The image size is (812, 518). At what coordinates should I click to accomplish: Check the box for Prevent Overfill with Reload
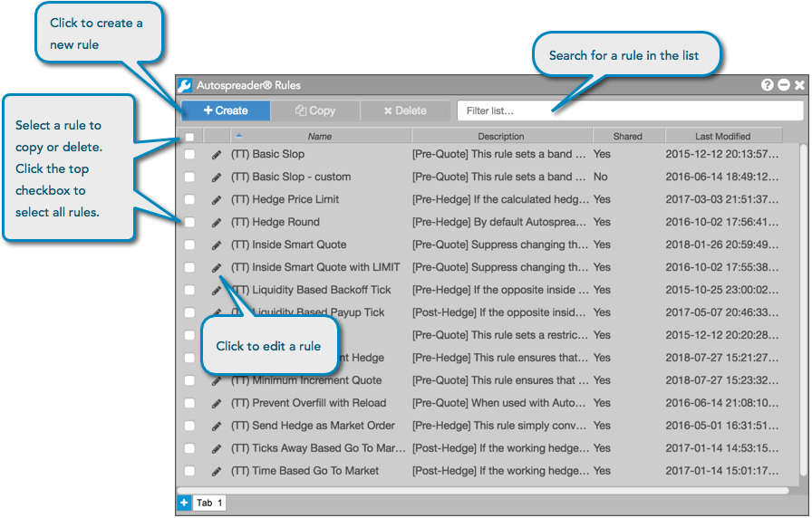(189, 403)
